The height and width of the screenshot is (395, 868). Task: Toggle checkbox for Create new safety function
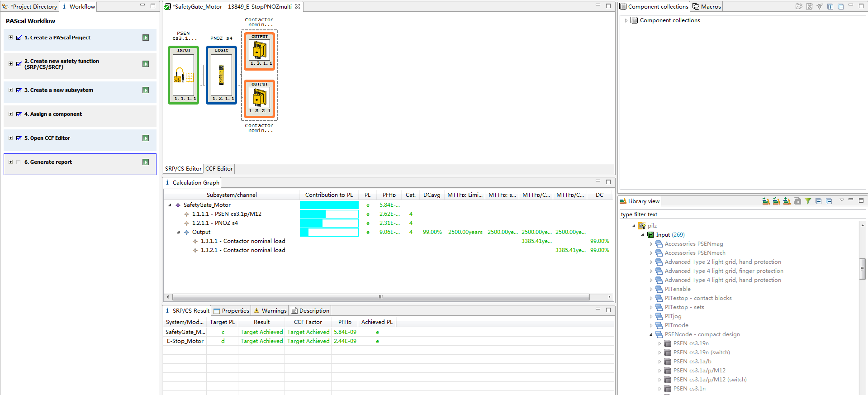(19, 64)
